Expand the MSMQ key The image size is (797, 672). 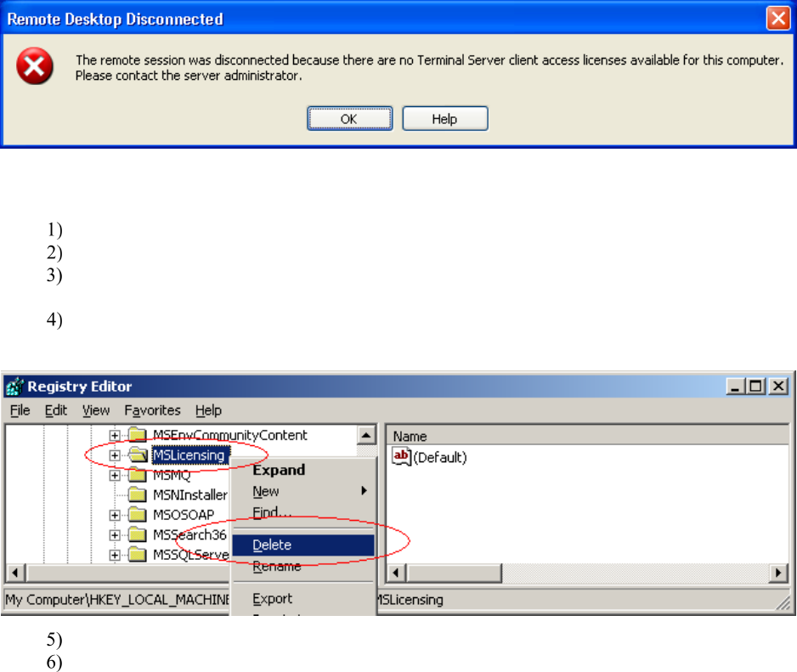pos(115,475)
